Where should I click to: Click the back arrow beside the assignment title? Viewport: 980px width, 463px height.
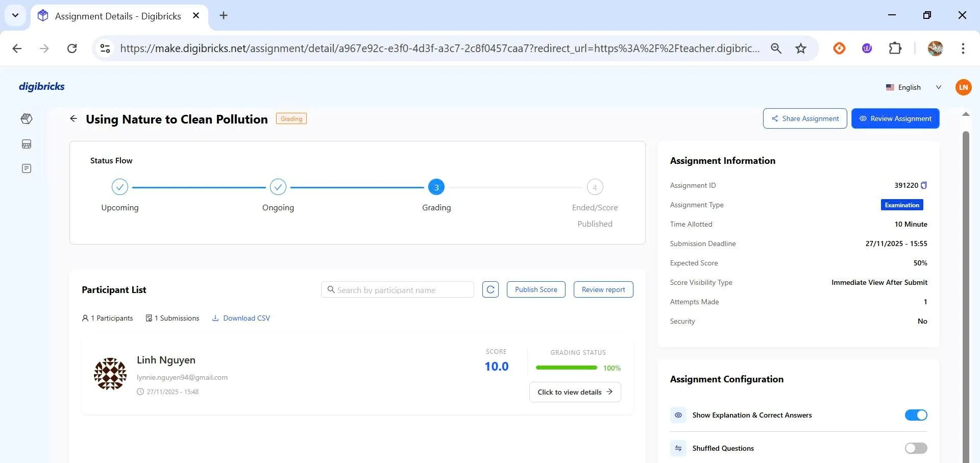[x=73, y=119]
